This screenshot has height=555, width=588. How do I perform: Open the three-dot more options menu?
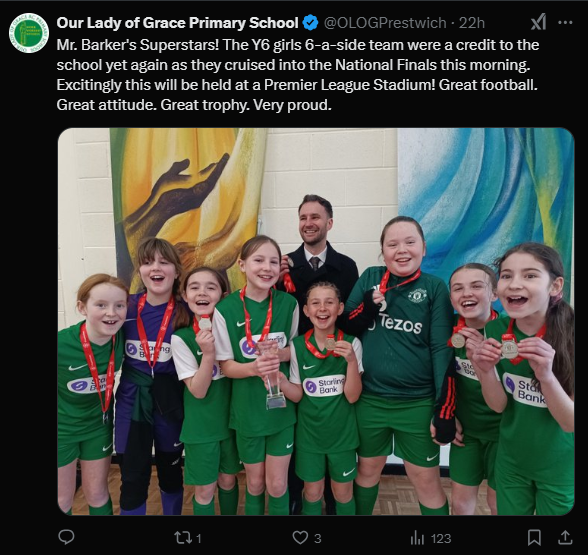(x=565, y=22)
